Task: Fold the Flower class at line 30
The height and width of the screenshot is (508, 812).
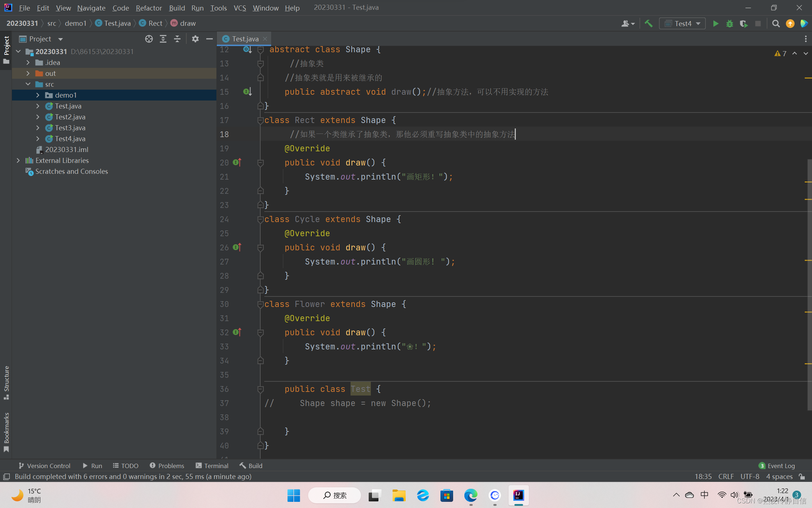Action: (x=260, y=304)
